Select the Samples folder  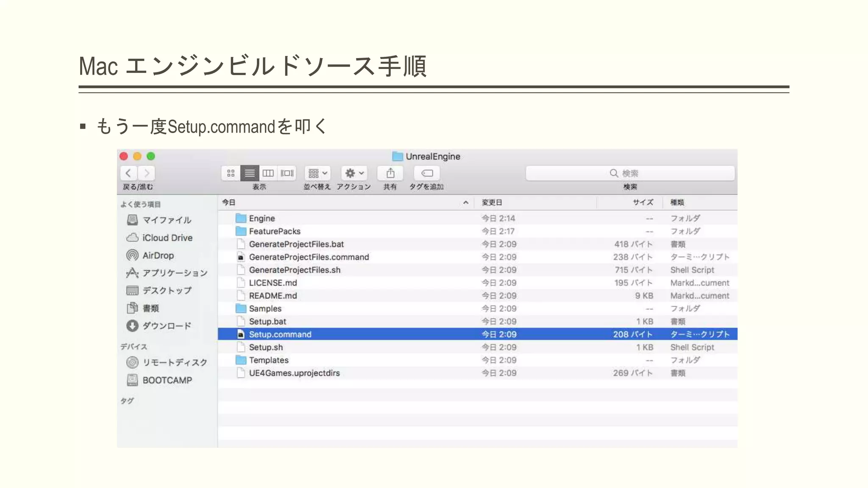478,308
